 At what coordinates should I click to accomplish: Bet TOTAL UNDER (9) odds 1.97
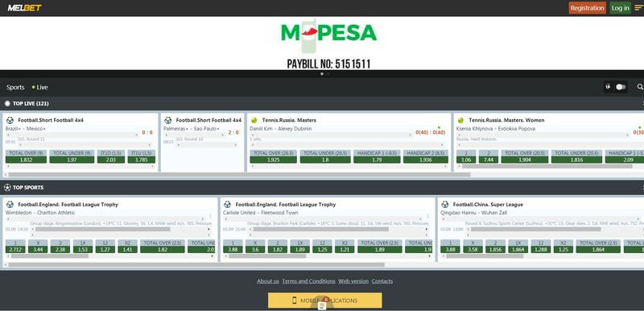click(72, 156)
